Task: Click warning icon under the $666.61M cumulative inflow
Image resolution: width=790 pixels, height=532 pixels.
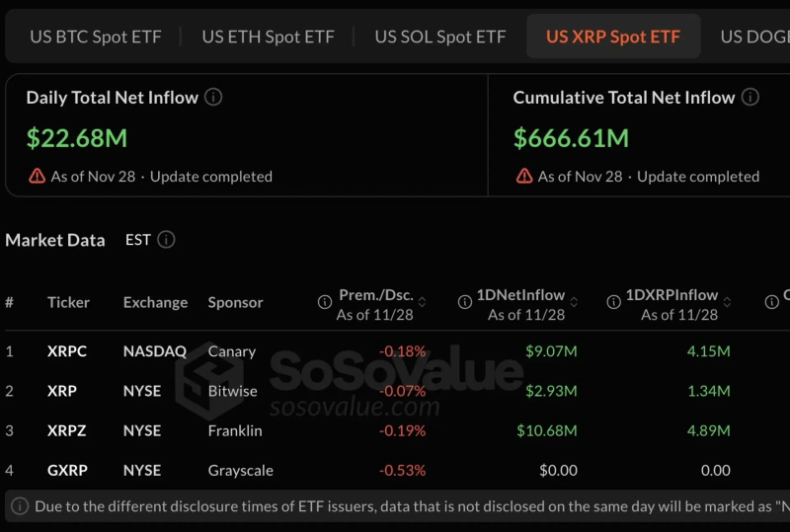Action: pyautogui.click(x=524, y=177)
